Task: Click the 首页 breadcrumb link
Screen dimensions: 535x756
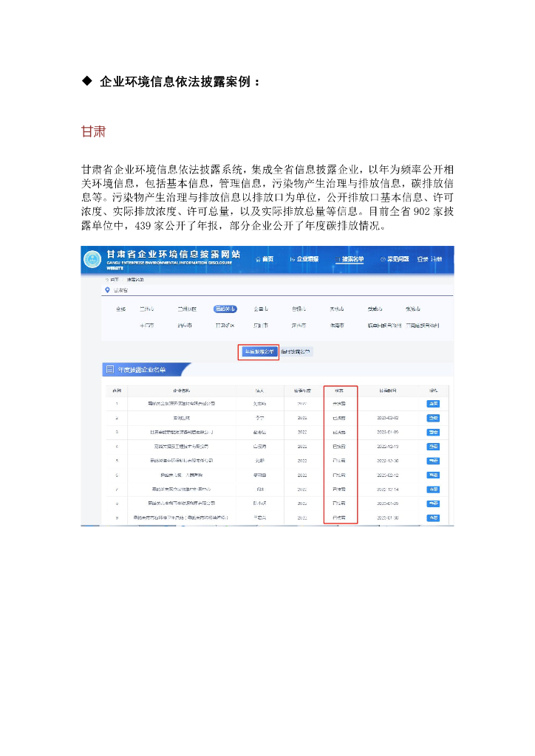Action: [x=115, y=280]
